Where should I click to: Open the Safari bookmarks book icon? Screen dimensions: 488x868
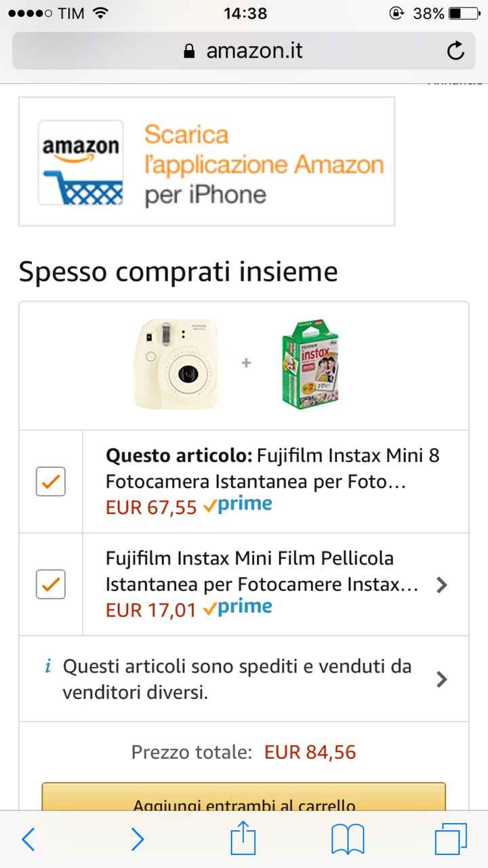348,840
